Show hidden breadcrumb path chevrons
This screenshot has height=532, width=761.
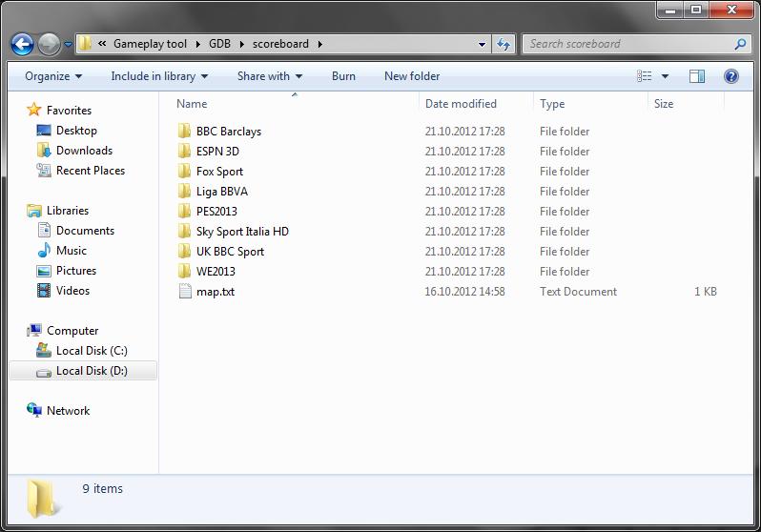102,44
